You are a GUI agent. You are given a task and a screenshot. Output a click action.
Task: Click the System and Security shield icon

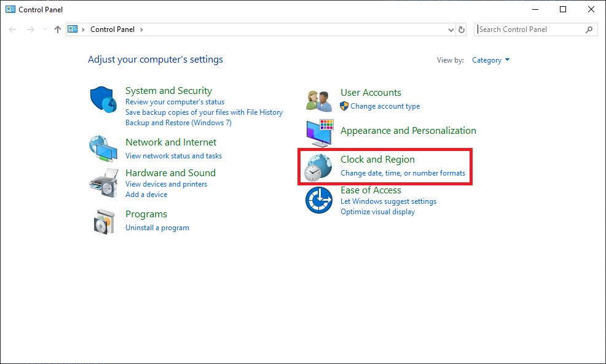pos(103,100)
